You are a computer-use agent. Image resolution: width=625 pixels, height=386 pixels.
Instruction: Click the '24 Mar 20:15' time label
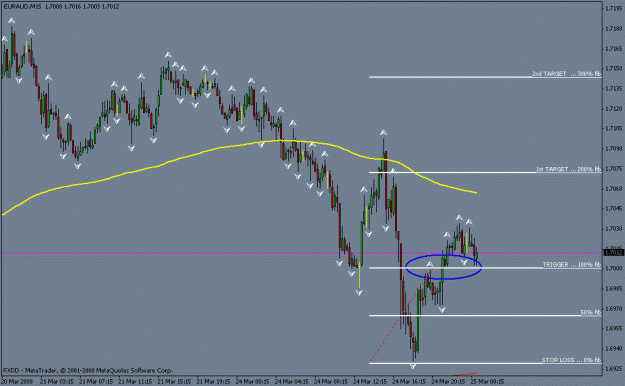click(448, 382)
